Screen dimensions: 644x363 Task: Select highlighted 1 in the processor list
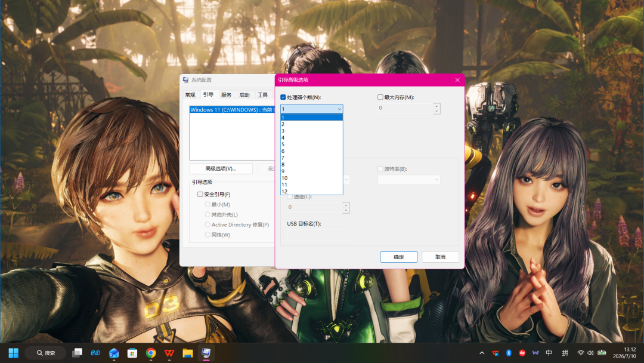click(312, 118)
